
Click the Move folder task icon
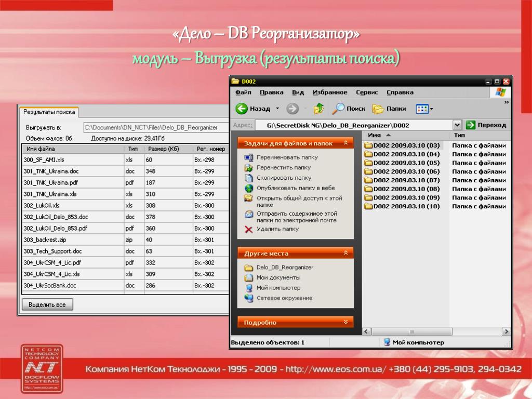249,168
